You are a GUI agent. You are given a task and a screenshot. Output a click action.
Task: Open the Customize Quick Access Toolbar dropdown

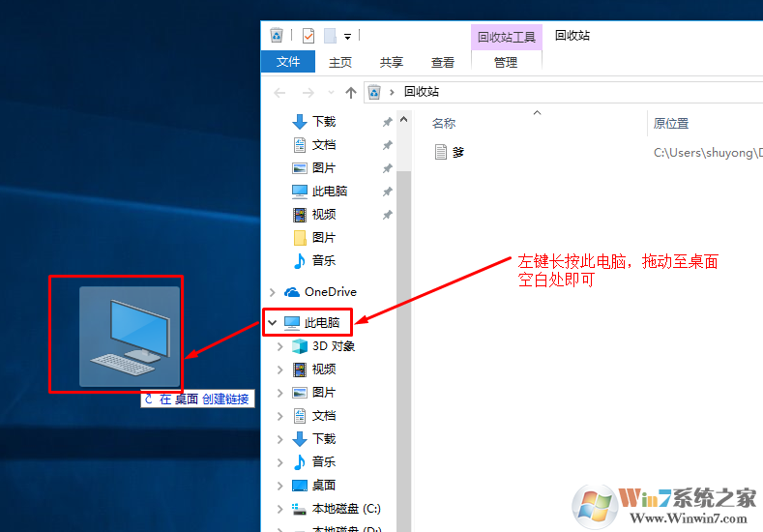pyautogui.click(x=347, y=37)
